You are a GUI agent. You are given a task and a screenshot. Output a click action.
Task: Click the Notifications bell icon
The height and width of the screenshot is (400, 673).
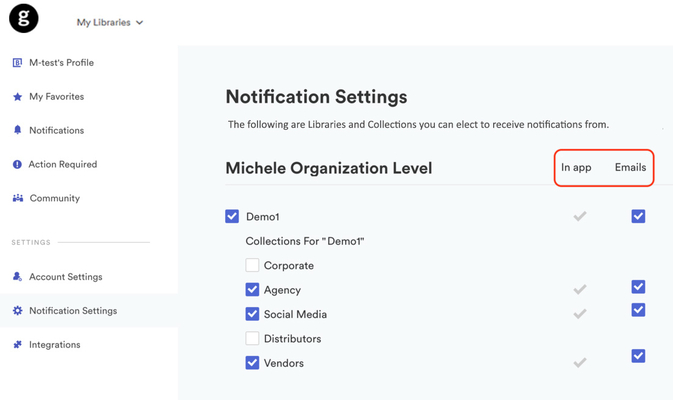(x=17, y=130)
